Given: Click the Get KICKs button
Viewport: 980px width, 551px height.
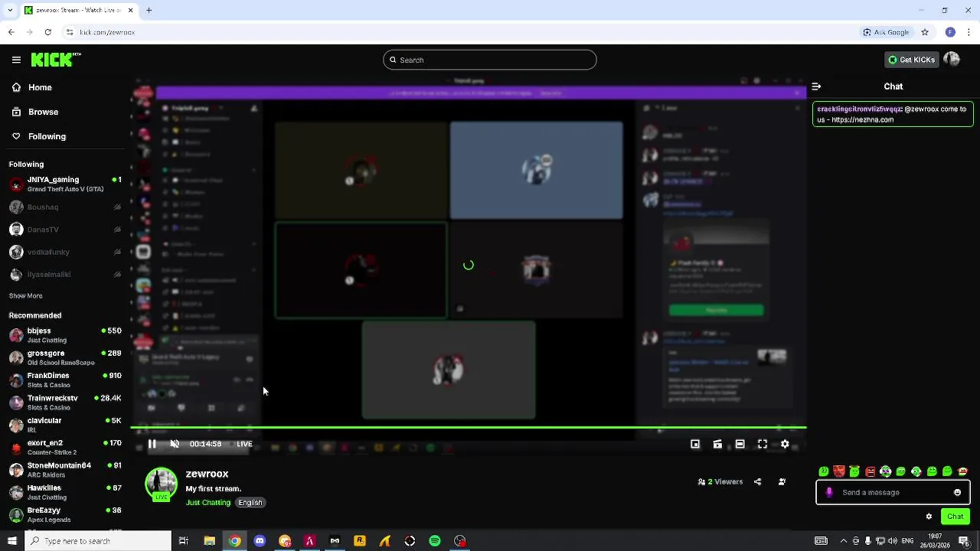Looking at the screenshot, I should click(911, 60).
